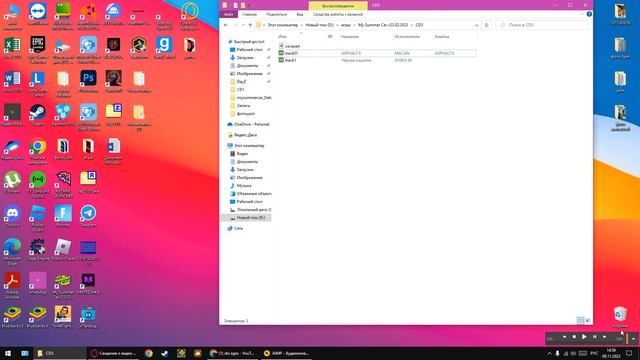The width and height of the screenshot is (640, 360).
Task: Switch to details view in status bar
Action: click(580, 321)
